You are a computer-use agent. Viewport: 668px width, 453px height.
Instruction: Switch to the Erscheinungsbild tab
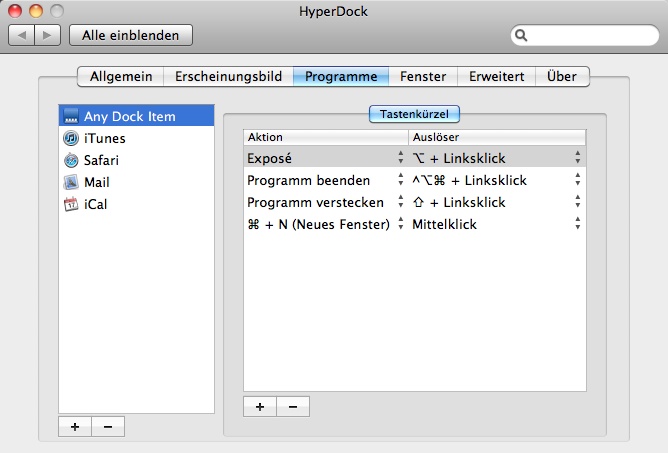pos(228,76)
